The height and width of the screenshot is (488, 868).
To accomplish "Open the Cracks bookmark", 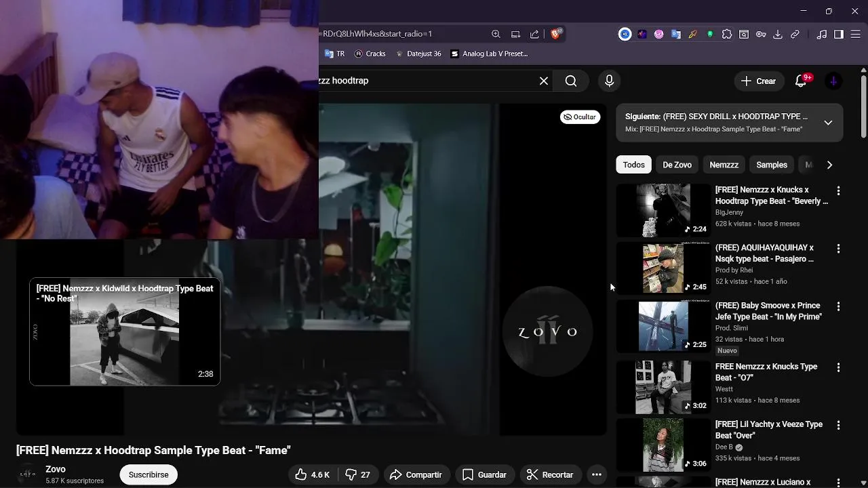I will coord(370,54).
